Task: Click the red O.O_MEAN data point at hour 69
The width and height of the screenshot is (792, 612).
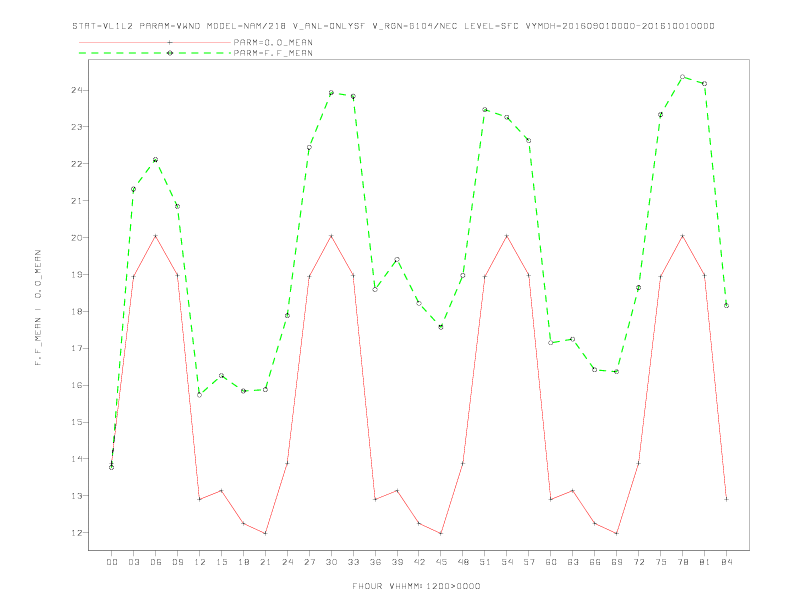Action: 617,533
